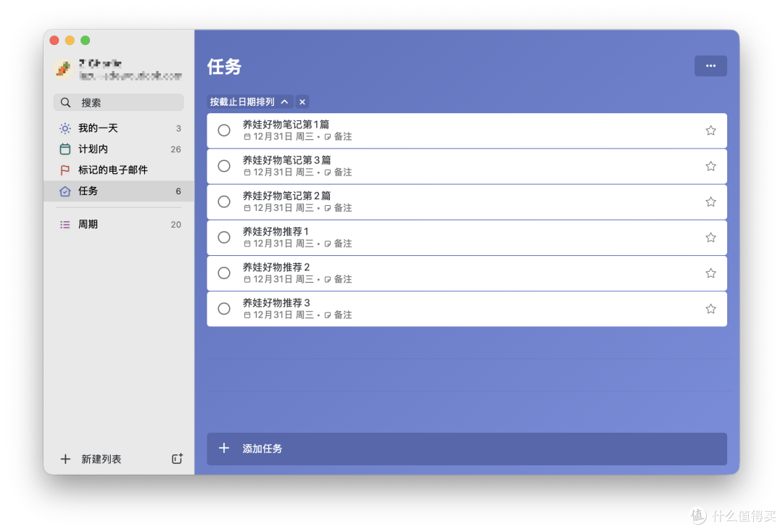This screenshot has height=532, width=783.
Task: Star the task 养娃好物笔记第1篇
Action: point(710,130)
